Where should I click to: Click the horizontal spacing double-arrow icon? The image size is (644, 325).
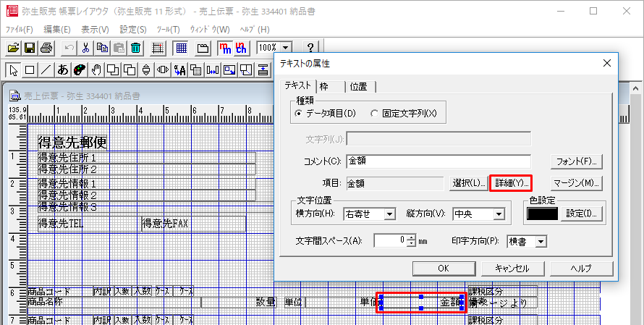pyautogui.click(x=213, y=70)
